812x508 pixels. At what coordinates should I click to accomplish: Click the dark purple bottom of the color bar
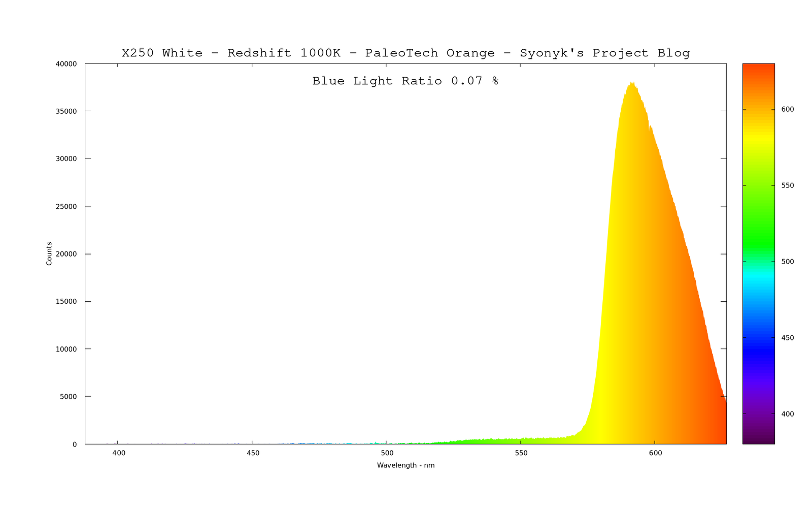tap(758, 438)
